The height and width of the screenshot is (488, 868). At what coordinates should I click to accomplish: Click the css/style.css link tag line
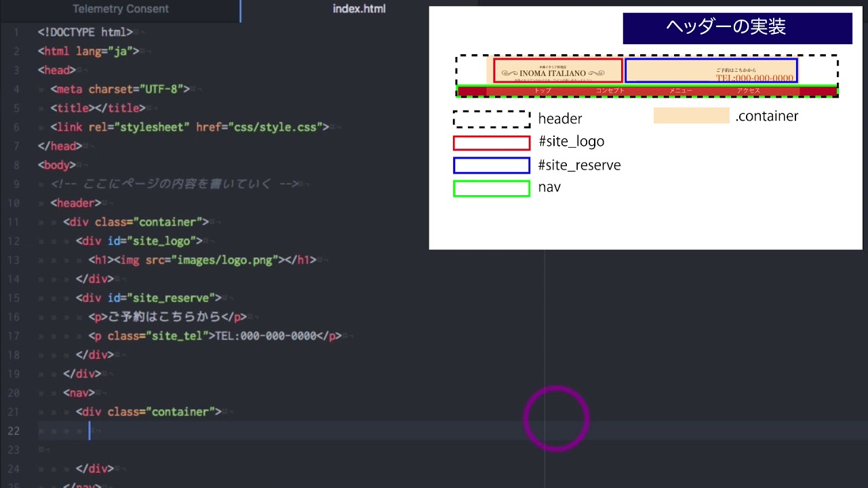[190, 127]
